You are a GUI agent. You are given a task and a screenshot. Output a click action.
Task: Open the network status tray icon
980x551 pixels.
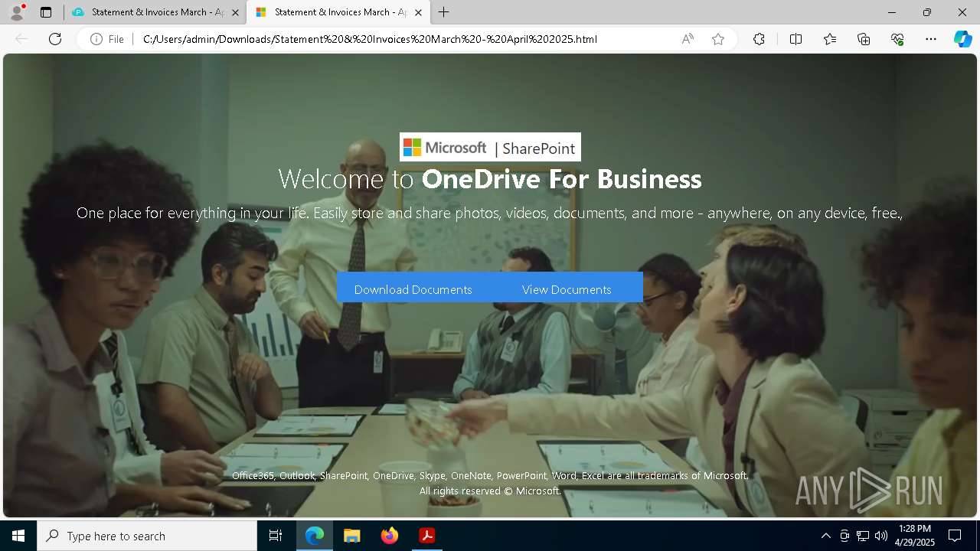tap(863, 536)
